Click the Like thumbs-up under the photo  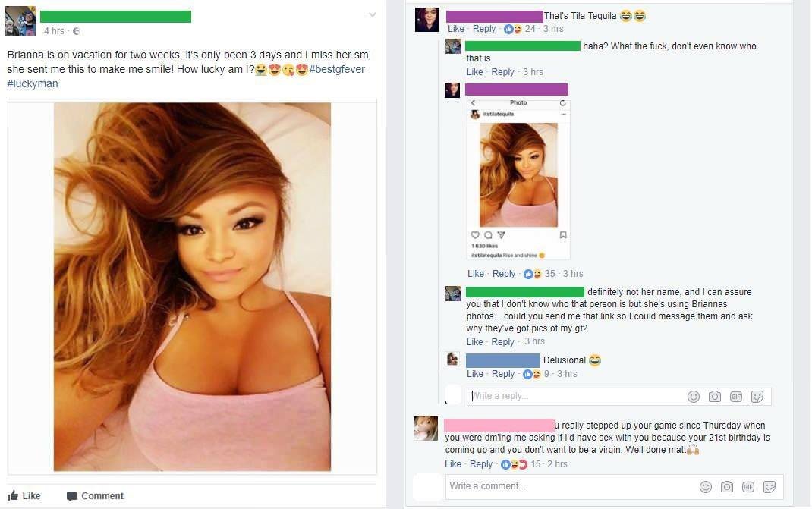[x=13, y=495]
